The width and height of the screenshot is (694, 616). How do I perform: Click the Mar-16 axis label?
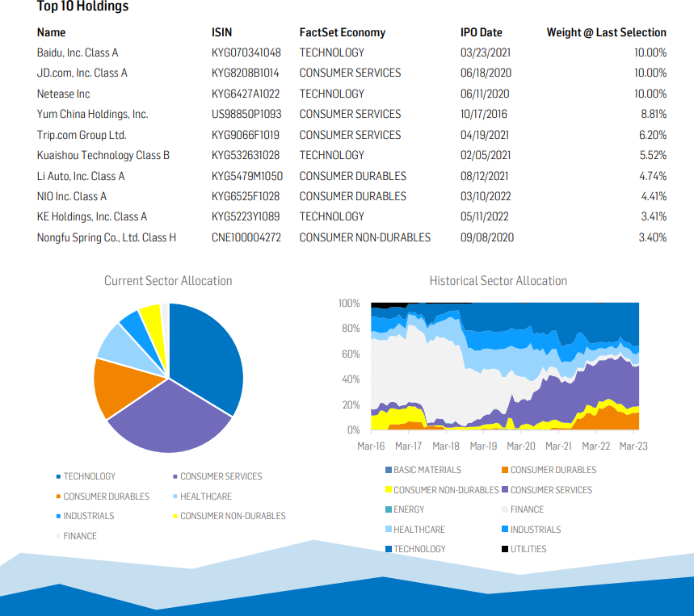point(371,446)
